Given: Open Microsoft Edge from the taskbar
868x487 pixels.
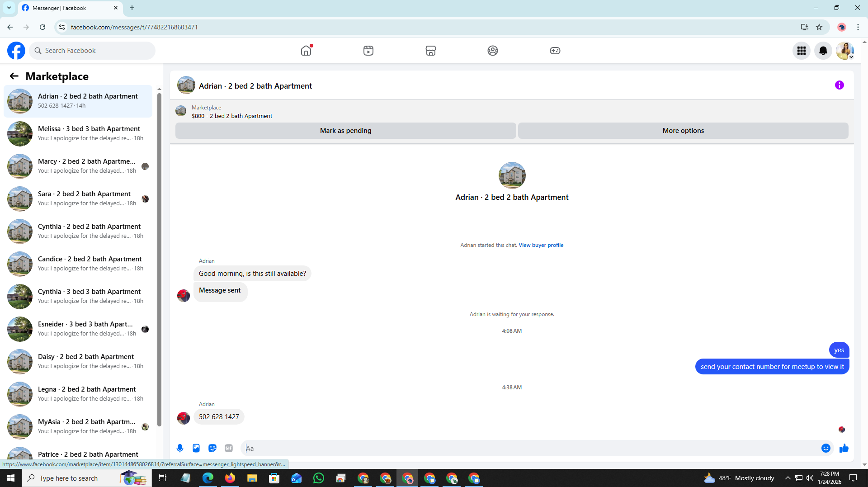Looking at the screenshot, I should (208, 478).
